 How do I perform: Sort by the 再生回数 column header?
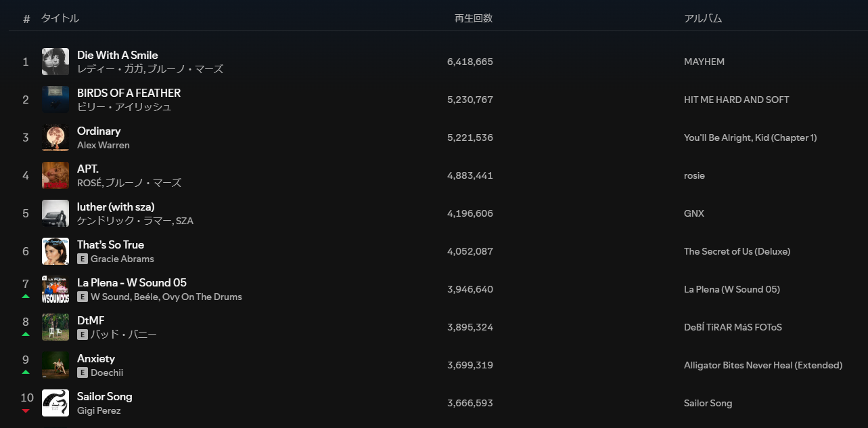474,18
